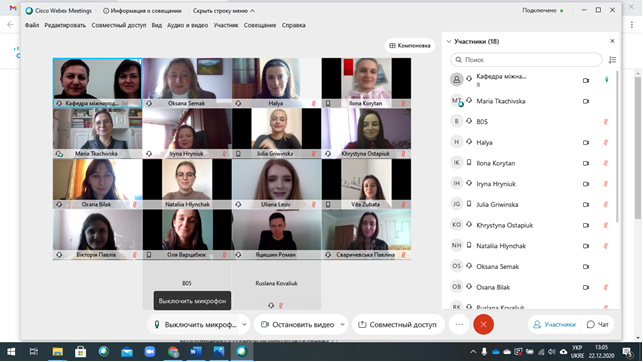Viewport: 643px width, 362px height.
Task: Close the Участники panel
Action: (x=612, y=41)
